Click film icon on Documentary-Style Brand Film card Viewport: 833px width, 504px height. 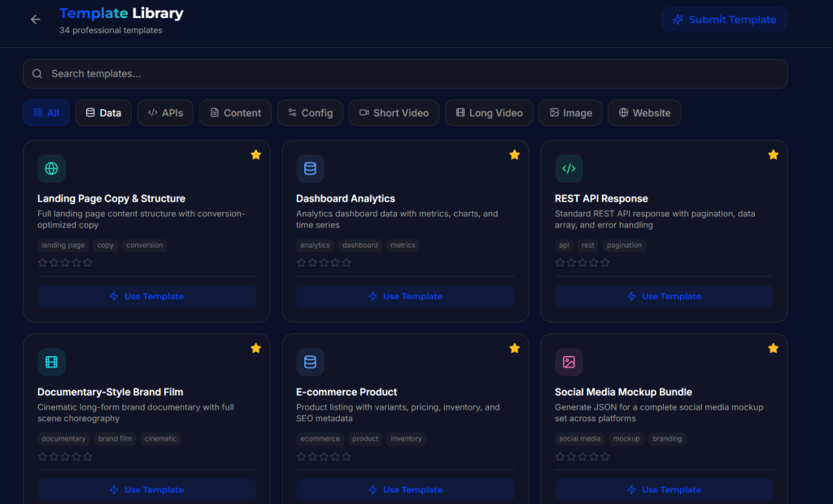tap(51, 363)
